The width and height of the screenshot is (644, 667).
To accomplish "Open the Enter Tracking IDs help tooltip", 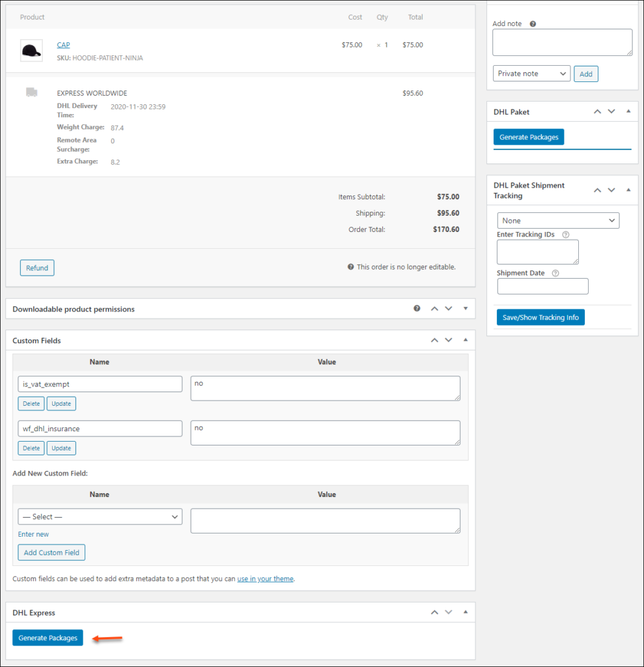I will pos(566,234).
